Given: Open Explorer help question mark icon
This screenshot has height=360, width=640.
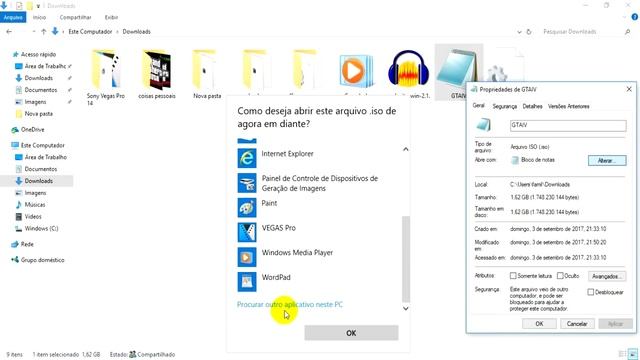Looking at the screenshot, I should (x=635, y=17).
